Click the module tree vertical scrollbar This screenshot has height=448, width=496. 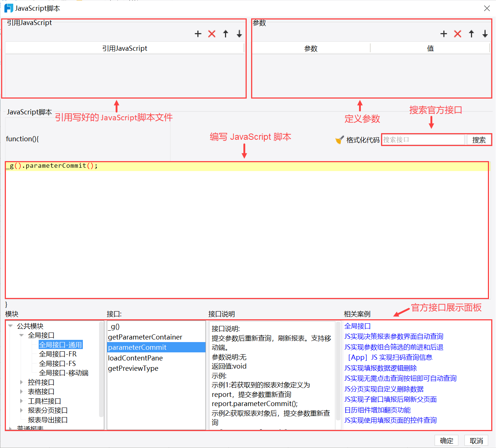tap(101, 370)
